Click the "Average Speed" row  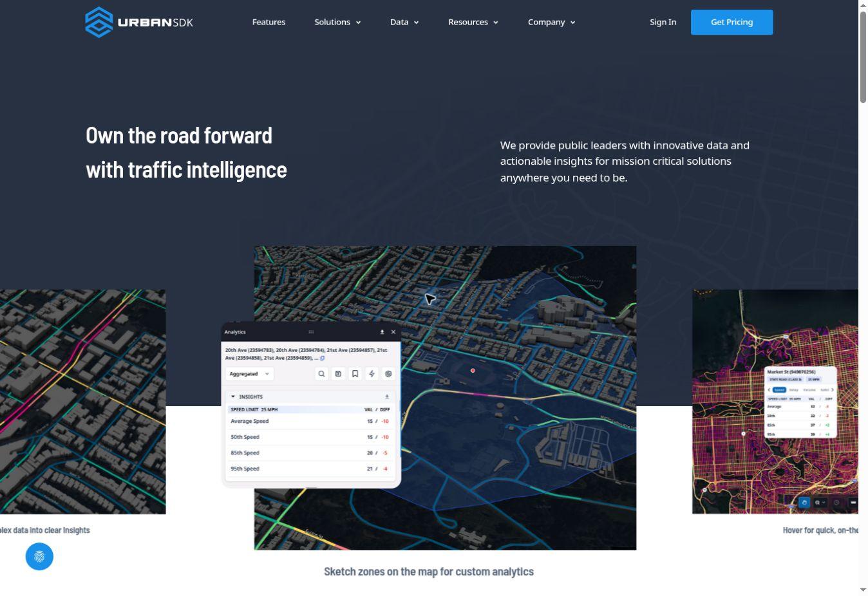(x=310, y=422)
